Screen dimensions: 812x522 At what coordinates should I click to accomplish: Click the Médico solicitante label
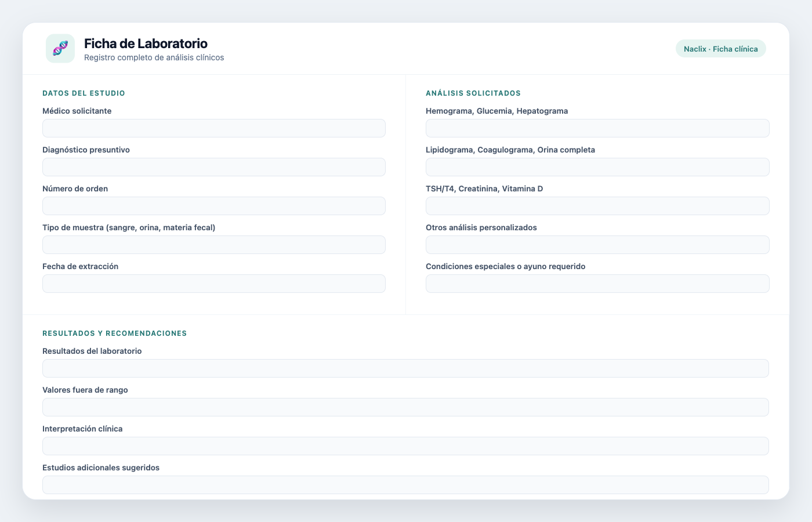tap(77, 111)
